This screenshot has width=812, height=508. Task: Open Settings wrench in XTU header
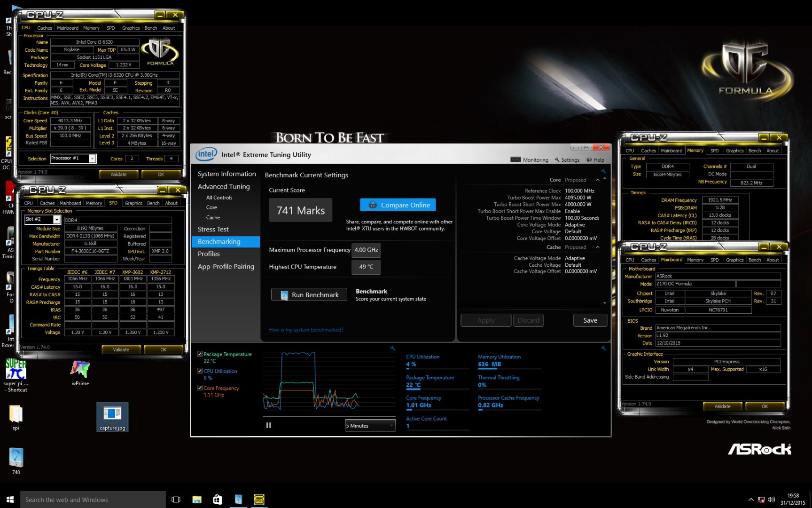(x=567, y=160)
